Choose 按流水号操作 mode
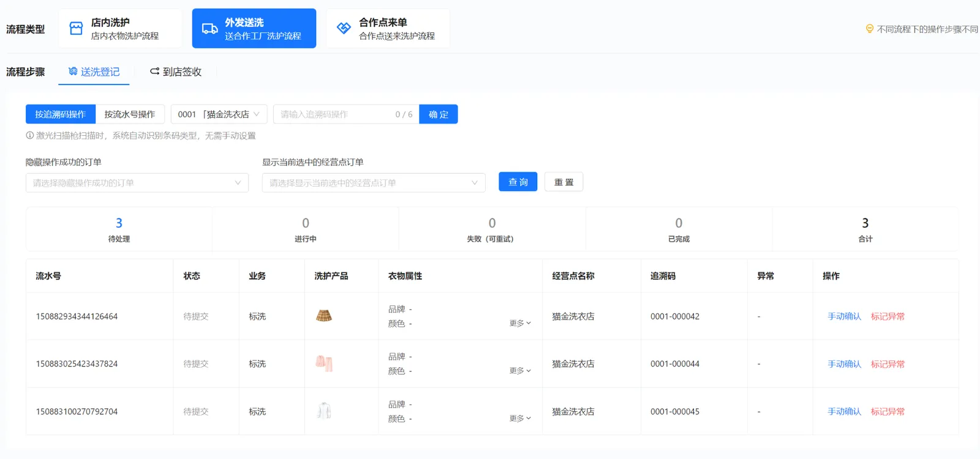The width and height of the screenshot is (980, 459). (130, 114)
